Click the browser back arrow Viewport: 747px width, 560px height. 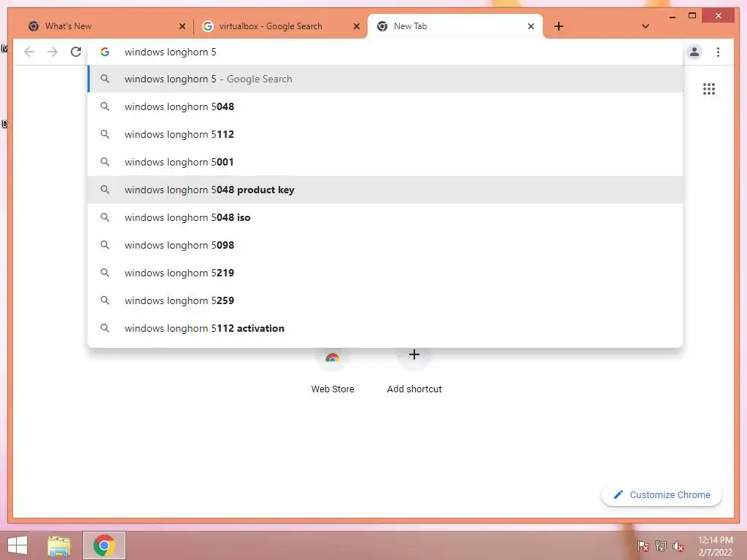[29, 52]
